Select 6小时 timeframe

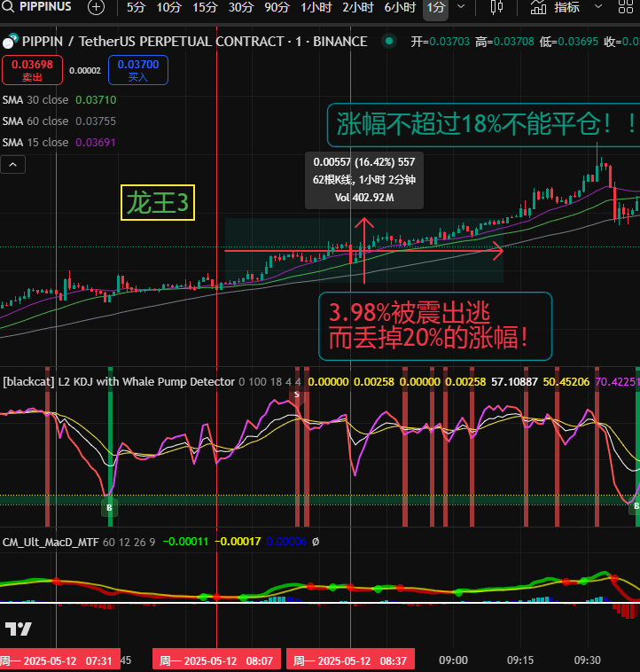pyautogui.click(x=399, y=7)
